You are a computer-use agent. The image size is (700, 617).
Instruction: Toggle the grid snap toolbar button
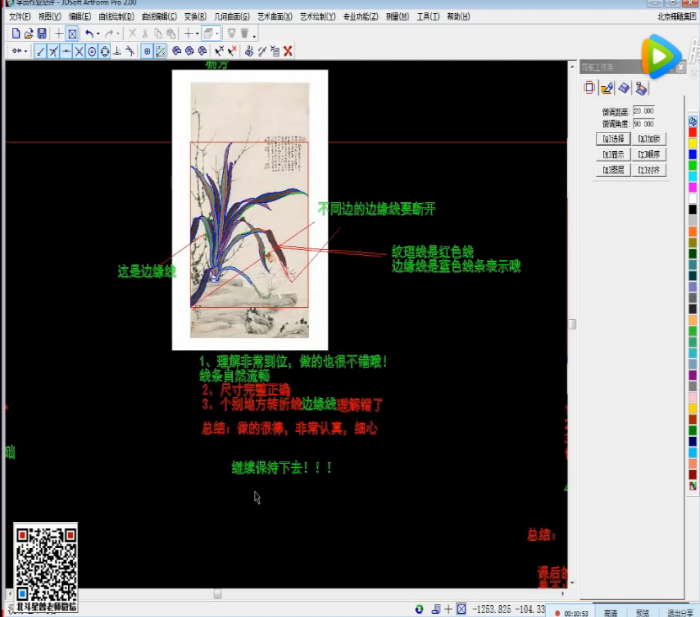147,51
